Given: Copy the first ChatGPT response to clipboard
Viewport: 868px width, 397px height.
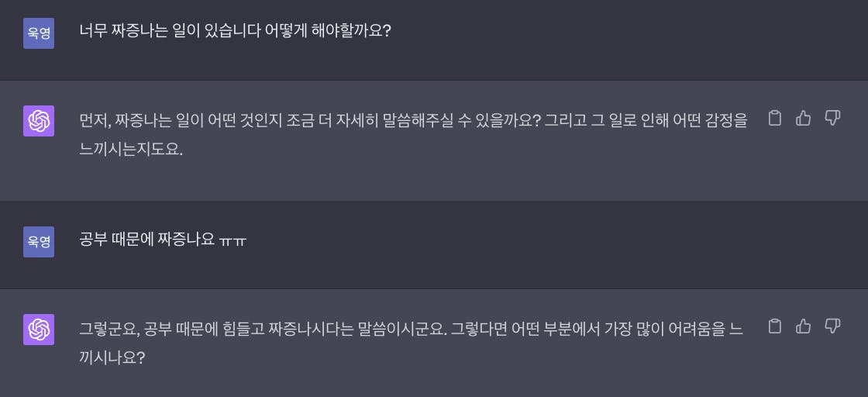Looking at the screenshot, I should tap(775, 118).
